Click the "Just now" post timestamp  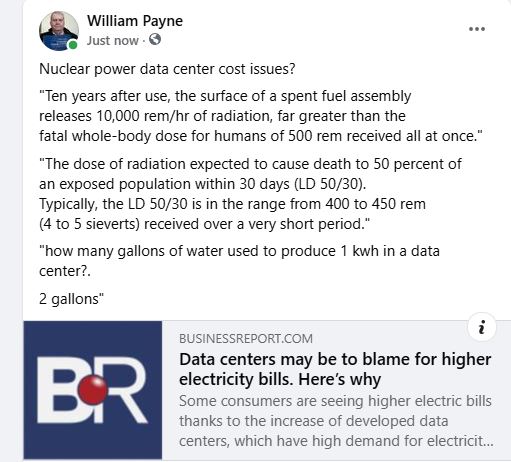point(113,40)
